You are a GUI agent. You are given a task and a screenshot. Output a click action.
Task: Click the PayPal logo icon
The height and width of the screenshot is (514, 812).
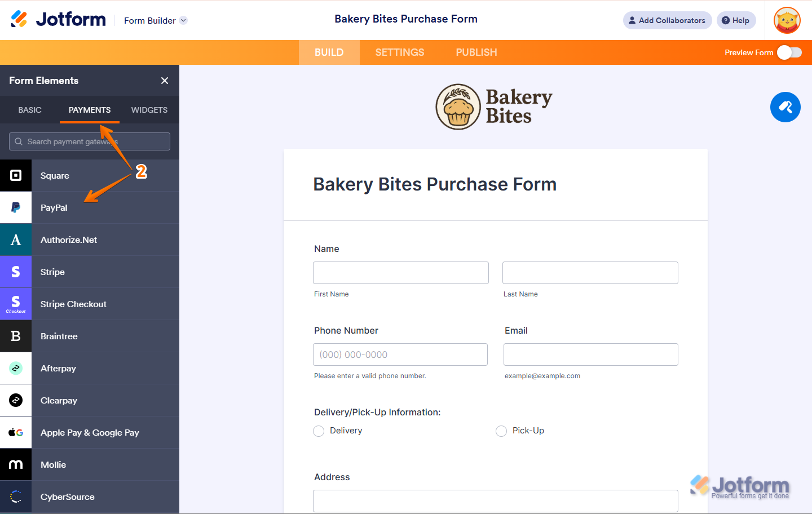tap(16, 207)
